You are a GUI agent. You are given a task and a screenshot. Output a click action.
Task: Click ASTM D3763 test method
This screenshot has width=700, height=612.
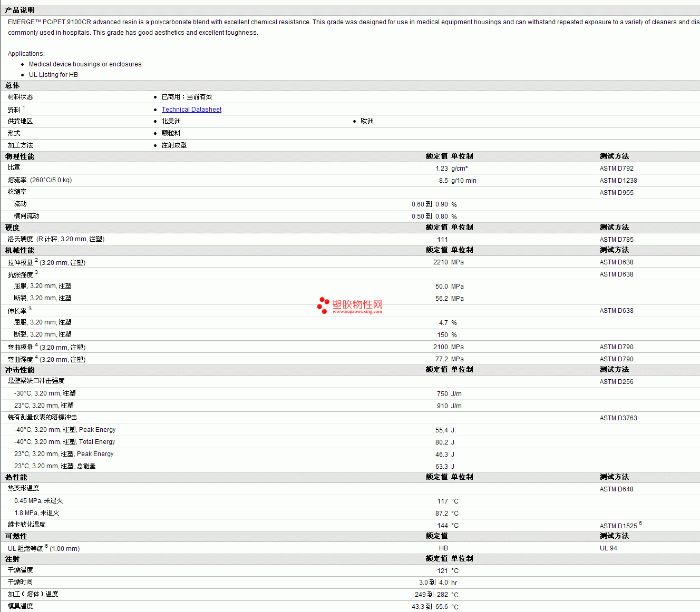click(x=618, y=418)
